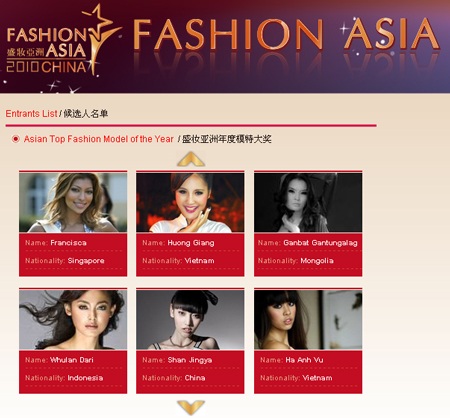The height and width of the screenshot is (418, 450).
Task: Click the large FASHION ASIA banner title
Action: 286,34
